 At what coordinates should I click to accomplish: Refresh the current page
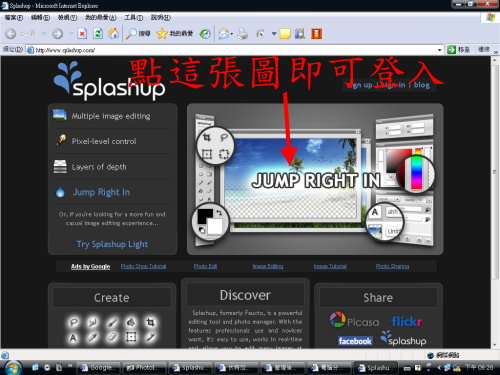pos(98,33)
